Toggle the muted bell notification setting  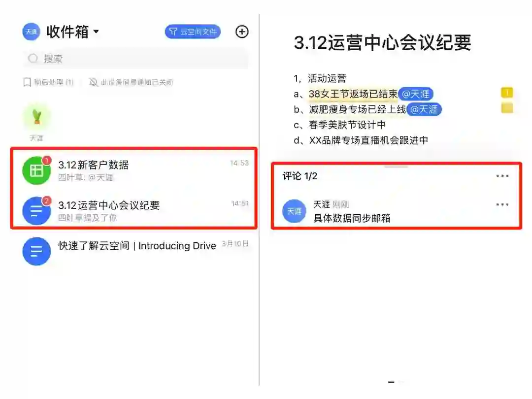[93, 82]
